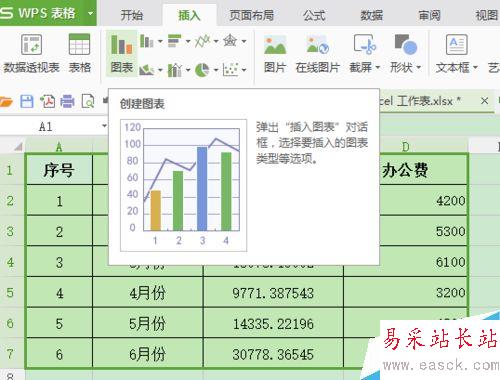Select cell with value 5300
Screen dimensions: 500x380
click(423, 231)
